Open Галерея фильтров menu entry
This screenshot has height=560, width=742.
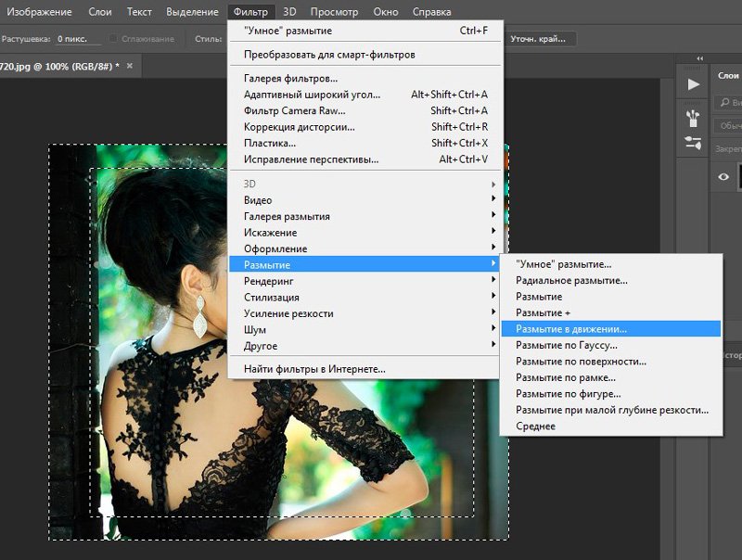click(x=290, y=78)
